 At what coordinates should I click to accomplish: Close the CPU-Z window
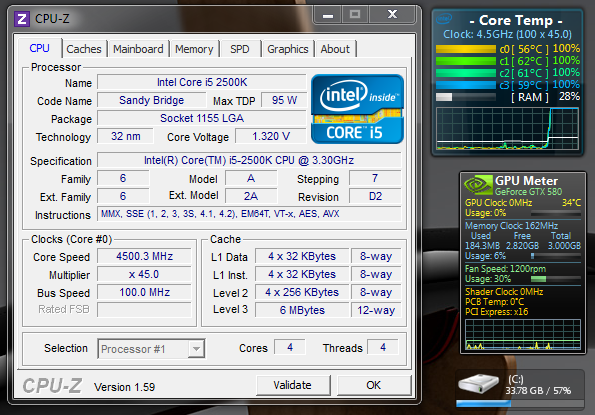click(x=392, y=15)
